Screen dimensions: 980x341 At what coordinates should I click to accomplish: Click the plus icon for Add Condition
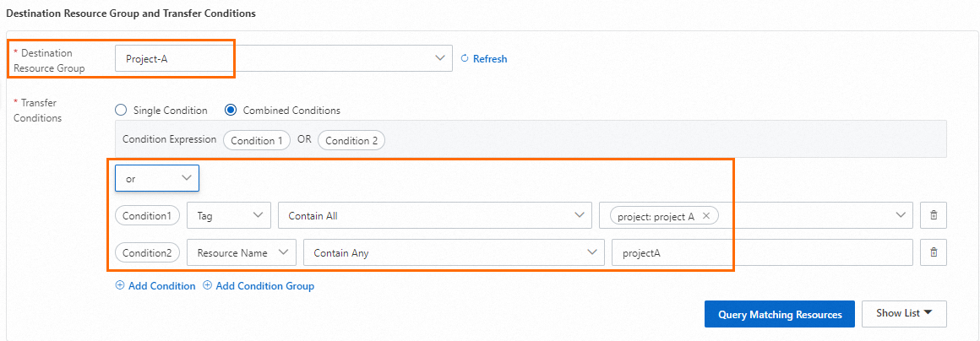[120, 286]
